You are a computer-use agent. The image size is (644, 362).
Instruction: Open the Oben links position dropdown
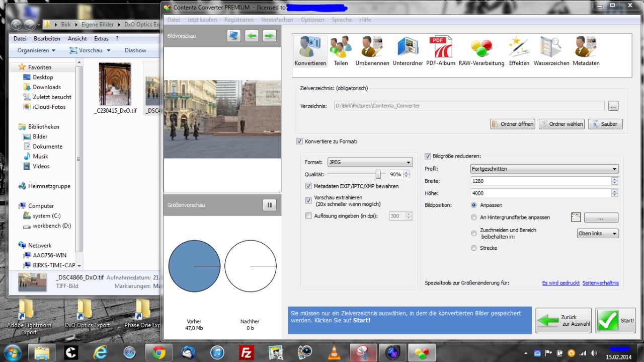[598, 234]
